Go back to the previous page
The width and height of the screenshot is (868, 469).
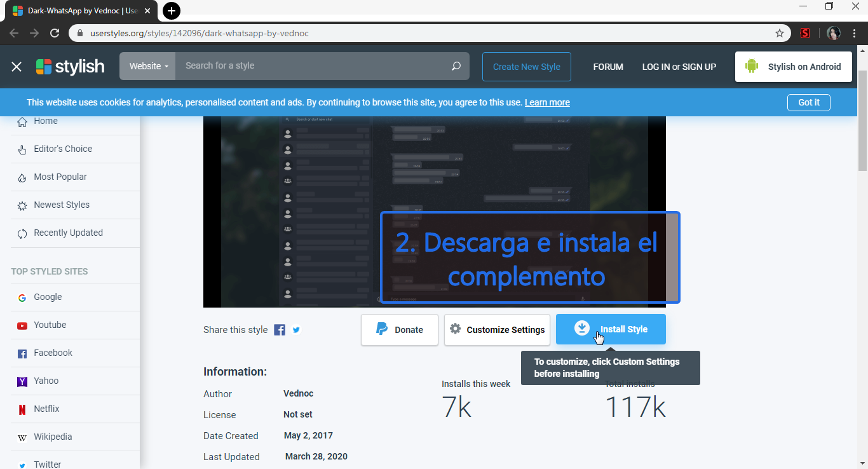(x=14, y=33)
